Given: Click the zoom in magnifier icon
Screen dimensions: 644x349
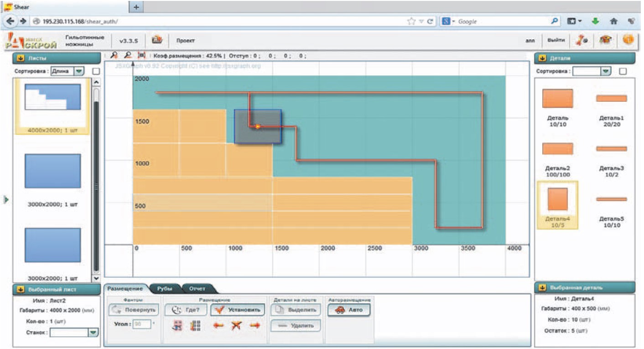Looking at the screenshot, I should point(114,55).
